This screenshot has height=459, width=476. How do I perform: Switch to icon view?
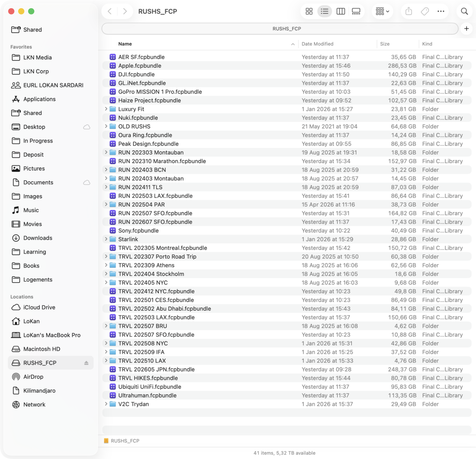tap(309, 12)
